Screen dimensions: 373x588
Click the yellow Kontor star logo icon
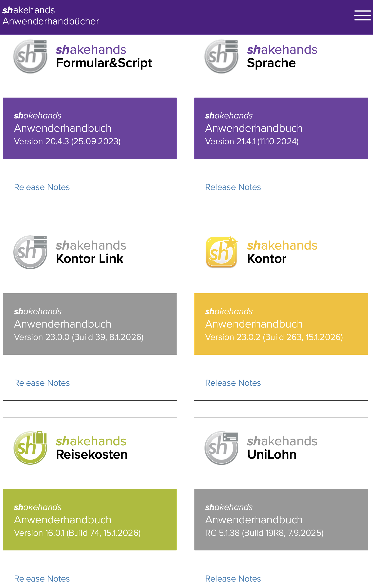(x=221, y=252)
